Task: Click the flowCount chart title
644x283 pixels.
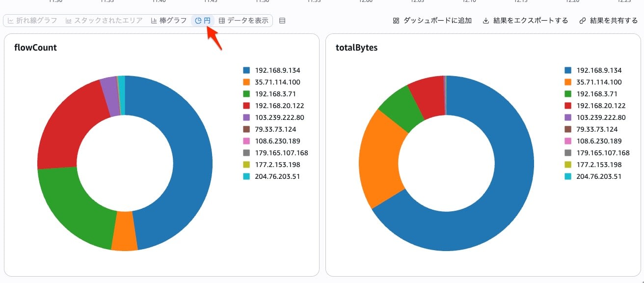Action: coord(34,48)
